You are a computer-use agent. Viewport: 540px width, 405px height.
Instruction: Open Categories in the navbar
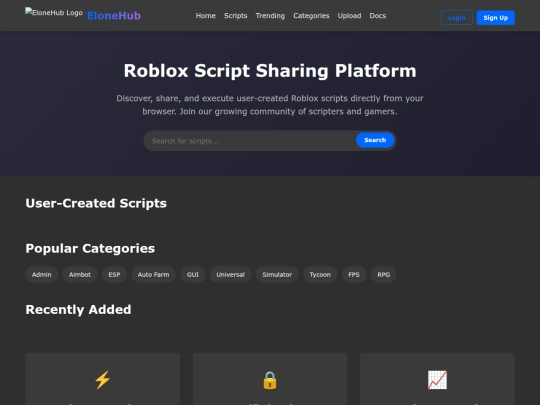coord(311,16)
